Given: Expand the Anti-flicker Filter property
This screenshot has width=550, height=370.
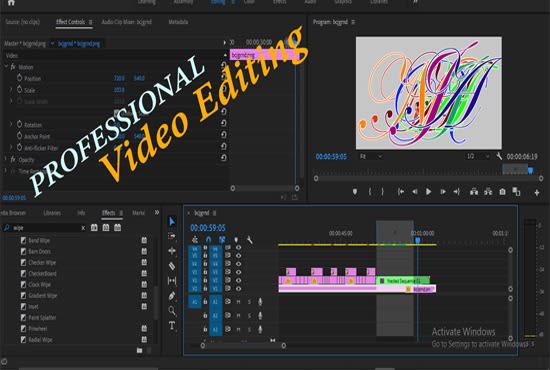Looking at the screenshot, I should pos(11,147).
